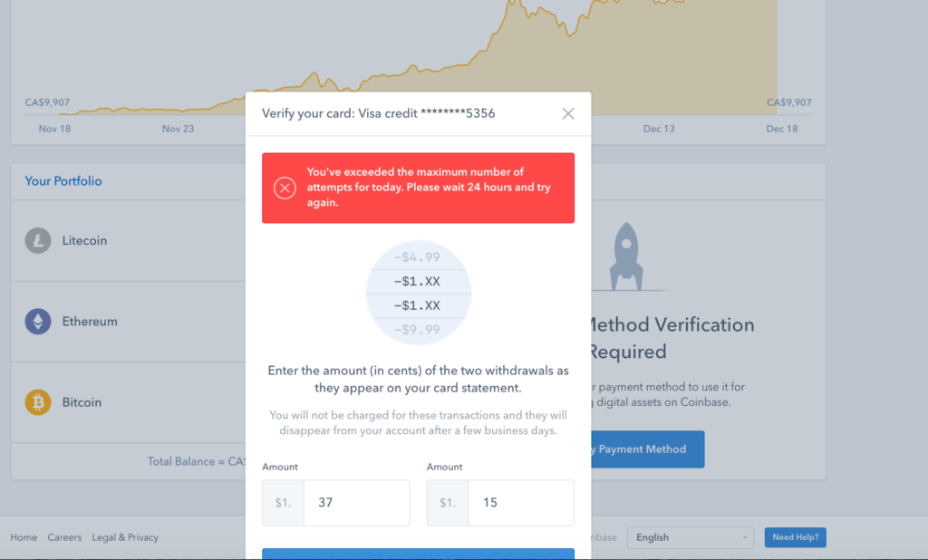Open the Careers footer link
This screenshot has height=560, width=928.
[x=64, y=537]
